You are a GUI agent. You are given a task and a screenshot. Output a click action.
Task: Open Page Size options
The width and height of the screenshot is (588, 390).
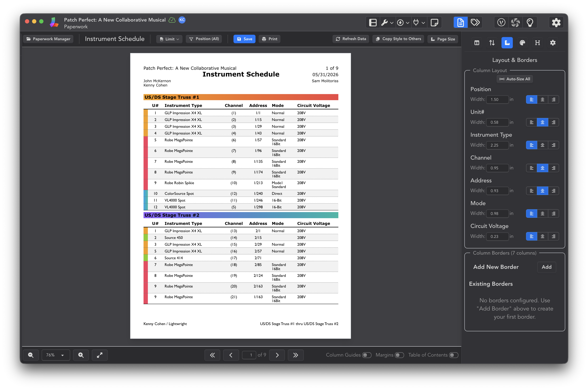tap(443, 39)
